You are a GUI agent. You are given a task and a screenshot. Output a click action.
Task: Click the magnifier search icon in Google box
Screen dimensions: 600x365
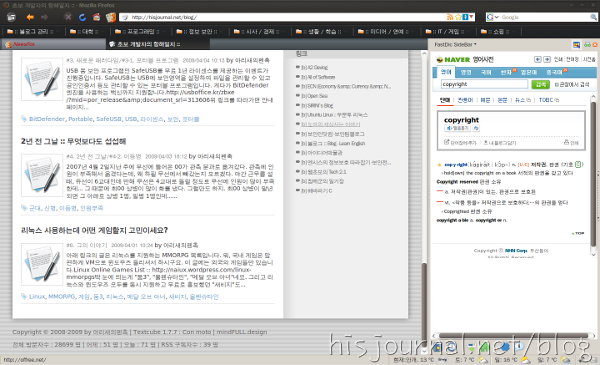coord(593,17)
